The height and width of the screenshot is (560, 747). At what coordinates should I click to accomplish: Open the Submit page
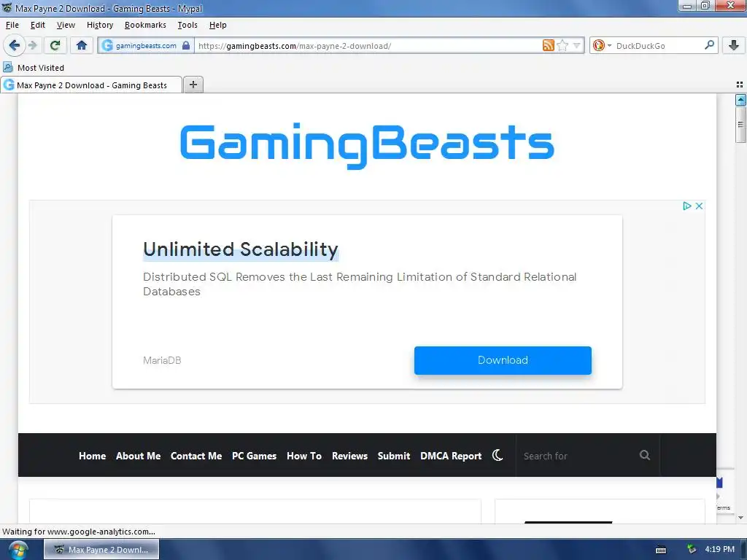(394, 456)
